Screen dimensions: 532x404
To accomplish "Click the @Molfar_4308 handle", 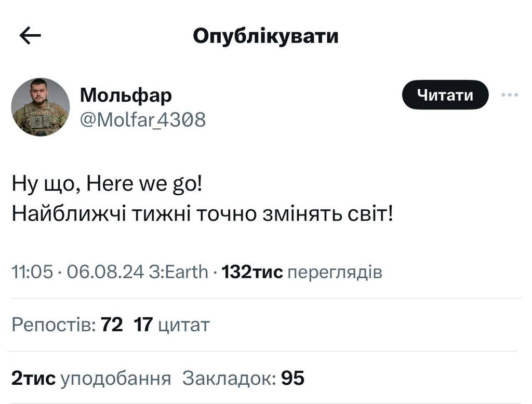I will click(x=143, y=120).
